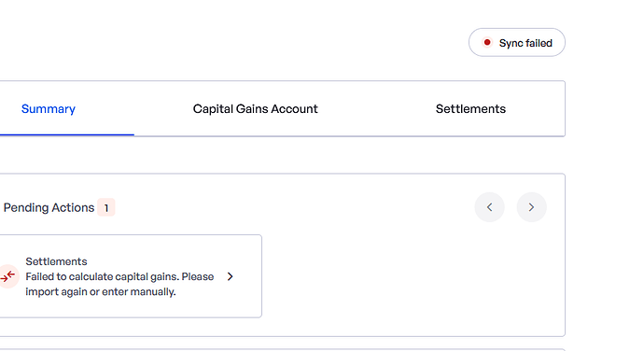Open the Settlements pending action card
This screenshot has height=351, width=644.
tap(131, 276)
